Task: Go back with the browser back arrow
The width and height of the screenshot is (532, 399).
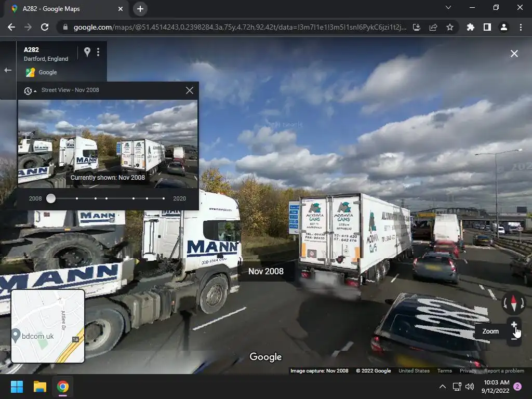Action: [x=11, y=27]
